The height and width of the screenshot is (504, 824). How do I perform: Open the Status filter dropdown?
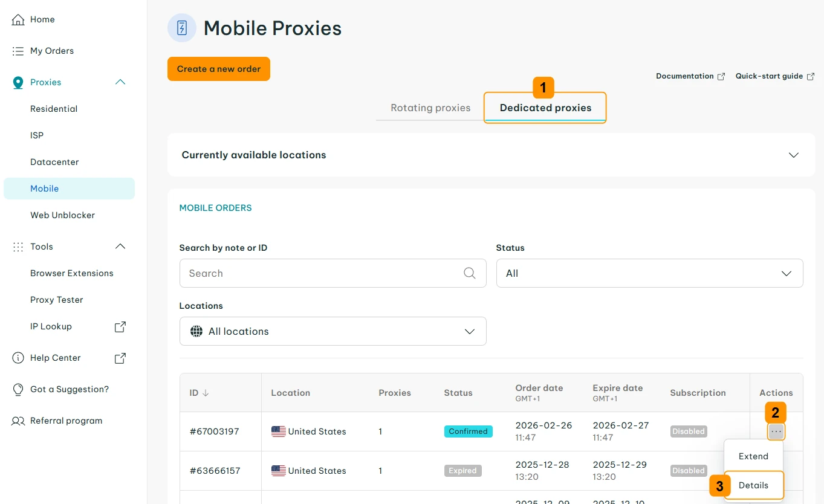tap(649, 273)
